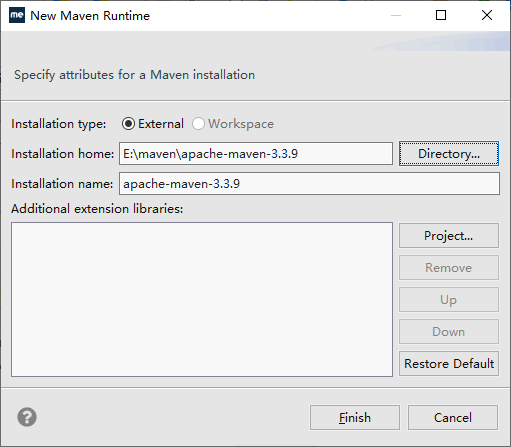Click the Down button

449,332
